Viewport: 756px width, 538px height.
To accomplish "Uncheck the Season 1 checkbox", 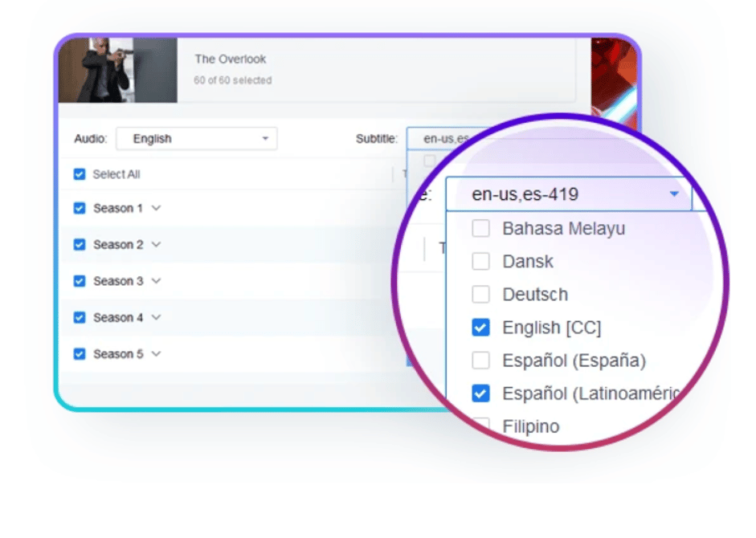I will coord(80,208).
